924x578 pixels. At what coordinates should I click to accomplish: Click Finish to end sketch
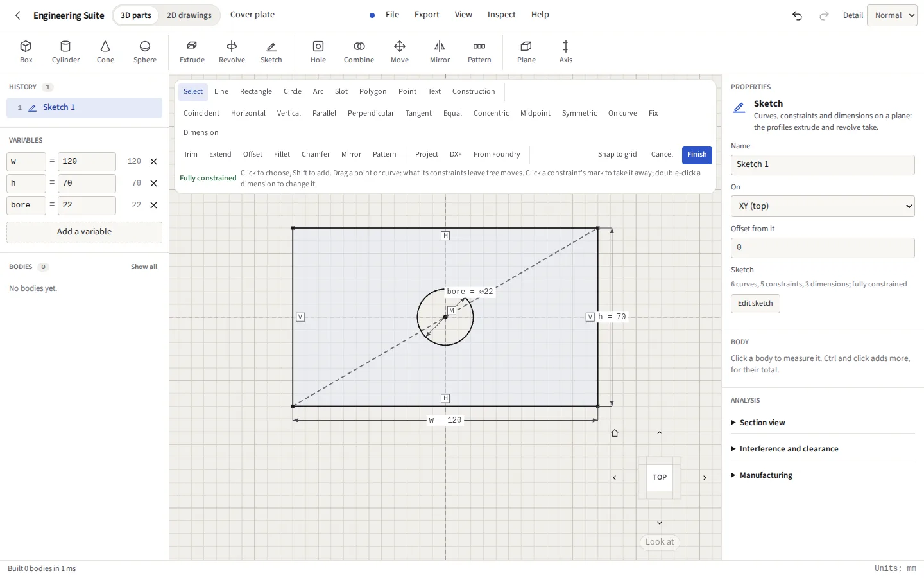click(x=697, y=155)
